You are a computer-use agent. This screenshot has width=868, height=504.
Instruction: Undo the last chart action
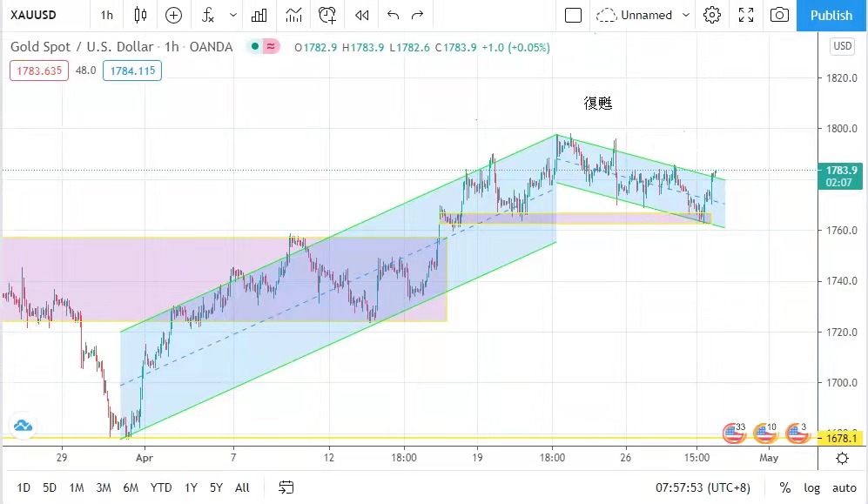[x=393, y=15]
